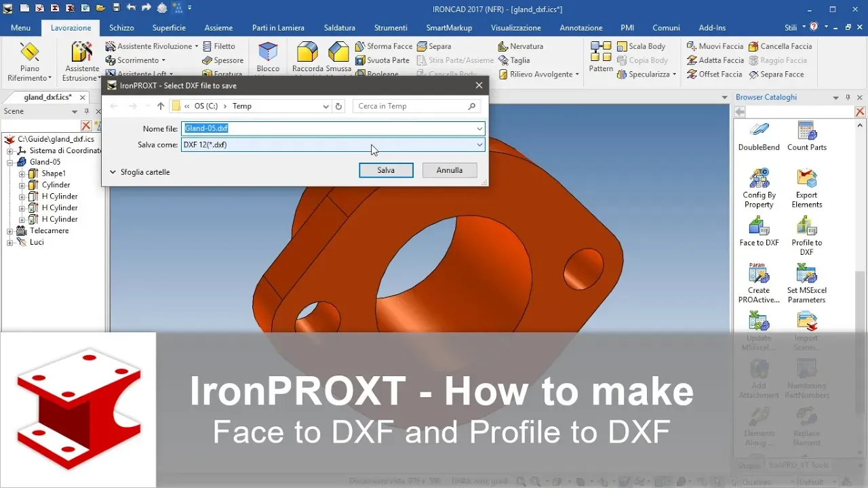Expand the Shape1 tree node
868x488 pixels.
(22, 174)
